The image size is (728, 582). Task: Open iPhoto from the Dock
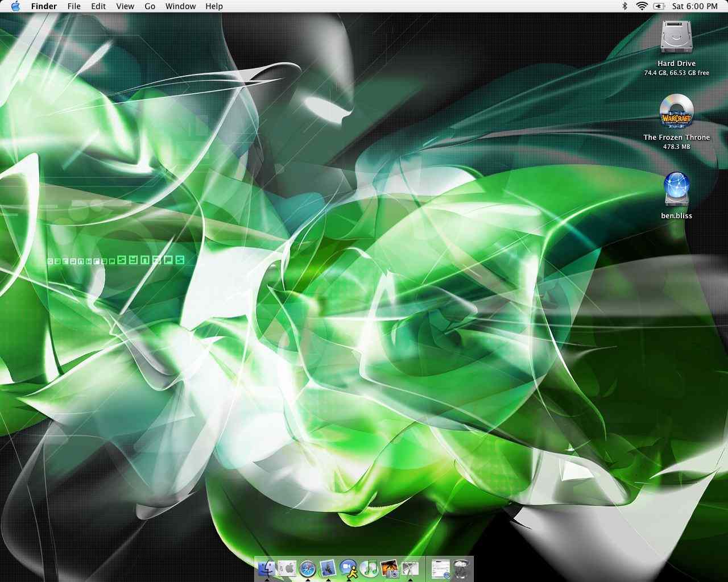pos(390,568)
